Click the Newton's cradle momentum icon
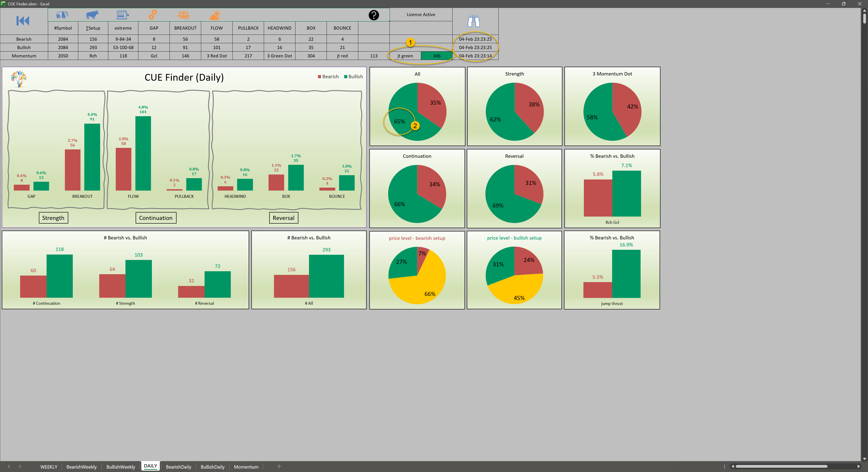This screenshot has height=472, width=868. [123, 14]
